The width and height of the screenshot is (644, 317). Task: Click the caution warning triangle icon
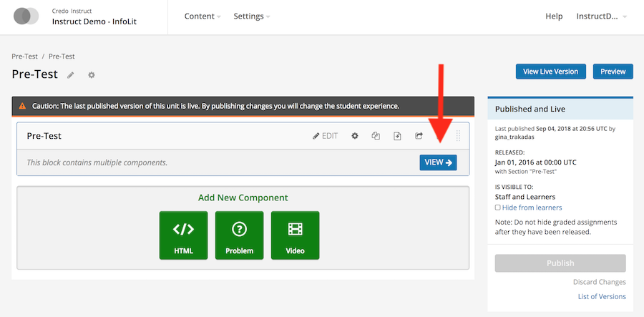tap(22, 107)
